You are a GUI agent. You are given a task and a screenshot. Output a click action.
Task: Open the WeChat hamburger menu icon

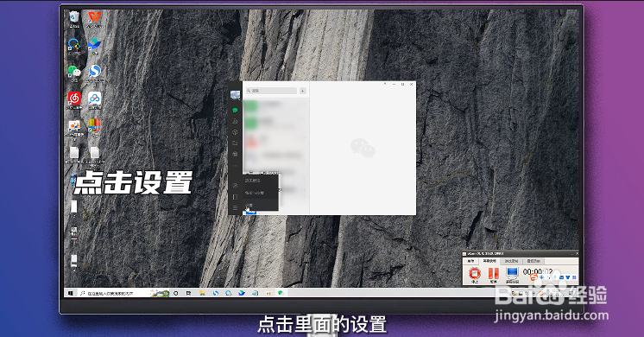tap(235, 208)
